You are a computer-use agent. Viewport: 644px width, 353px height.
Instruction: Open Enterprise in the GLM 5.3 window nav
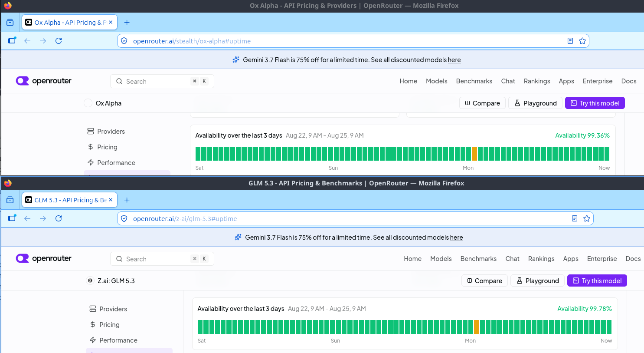(602, 259)
